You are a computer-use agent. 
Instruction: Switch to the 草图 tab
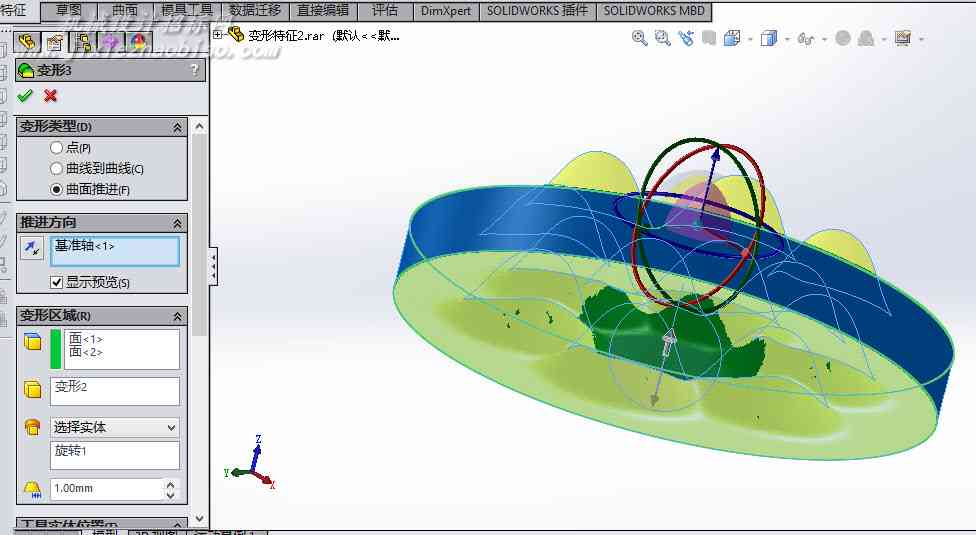pyautogui.click(x=68, y=11)
